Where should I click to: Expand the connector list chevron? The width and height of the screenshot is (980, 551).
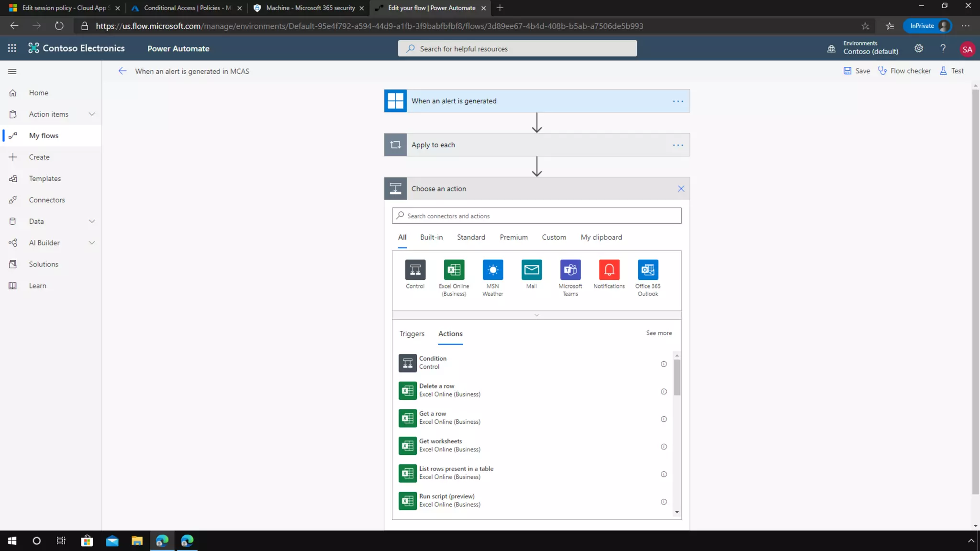tap(536, 315)
